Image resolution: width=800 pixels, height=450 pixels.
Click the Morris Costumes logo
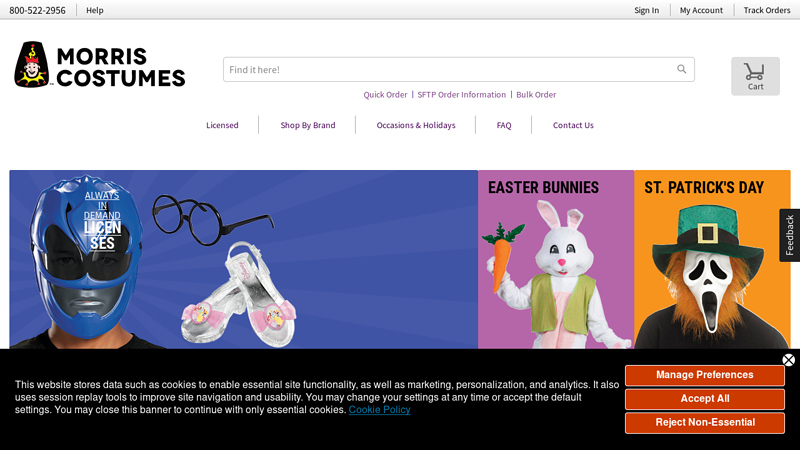100,66
